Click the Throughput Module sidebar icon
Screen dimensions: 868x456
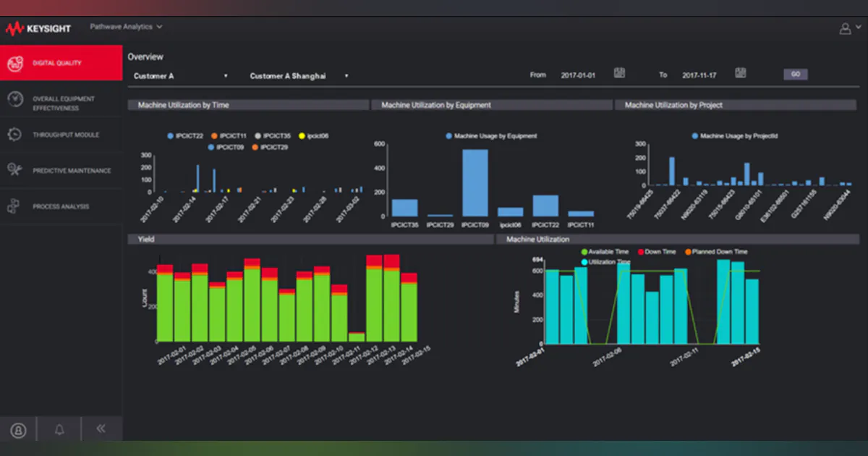(x=14, y=135)
